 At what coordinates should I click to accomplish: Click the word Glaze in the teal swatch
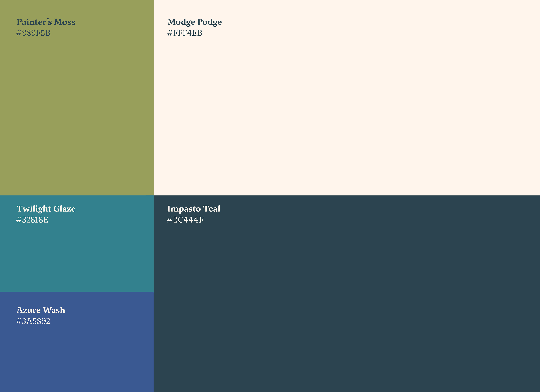click(64, 209)
